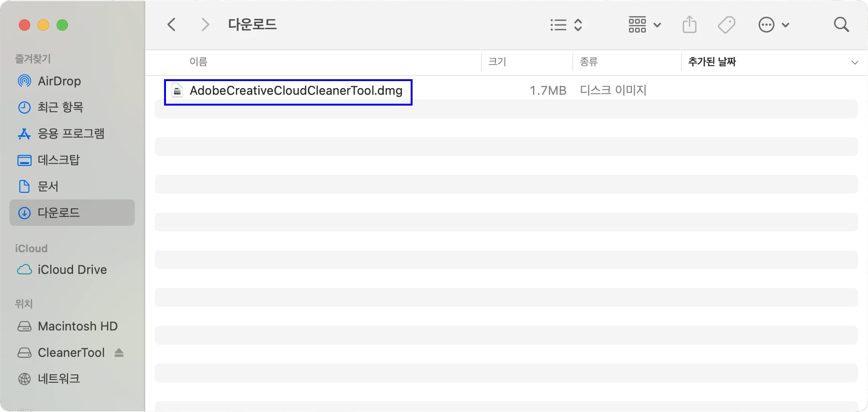Click the disk icon beside CleanerTool
The image size is (868, 412).
[x=25, y=353]
